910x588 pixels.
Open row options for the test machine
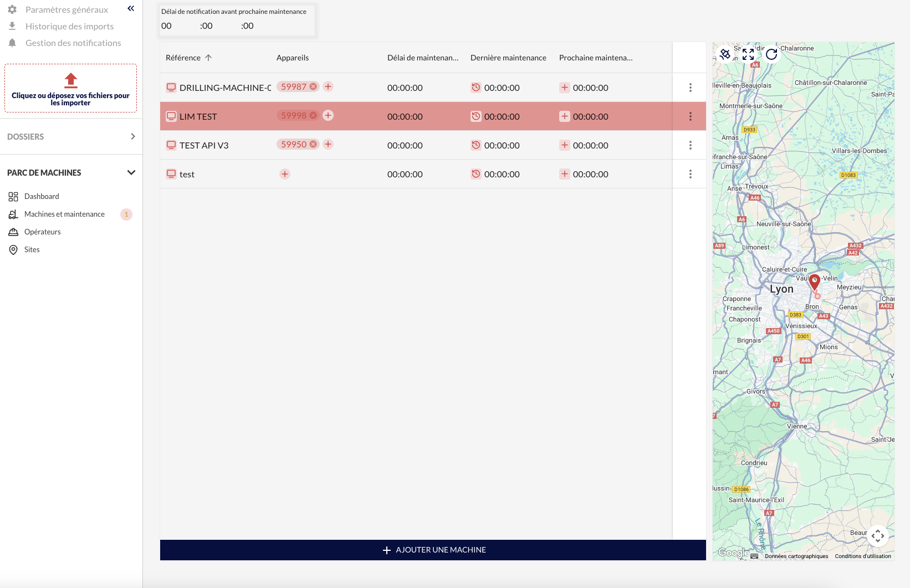tap(690, 174)
